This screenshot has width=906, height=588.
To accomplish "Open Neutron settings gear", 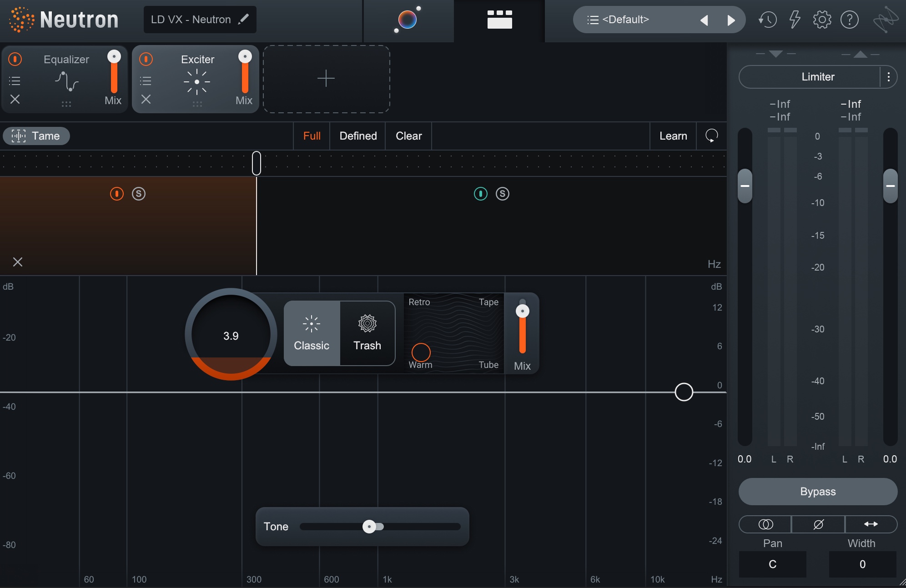I will coord(822,20).
